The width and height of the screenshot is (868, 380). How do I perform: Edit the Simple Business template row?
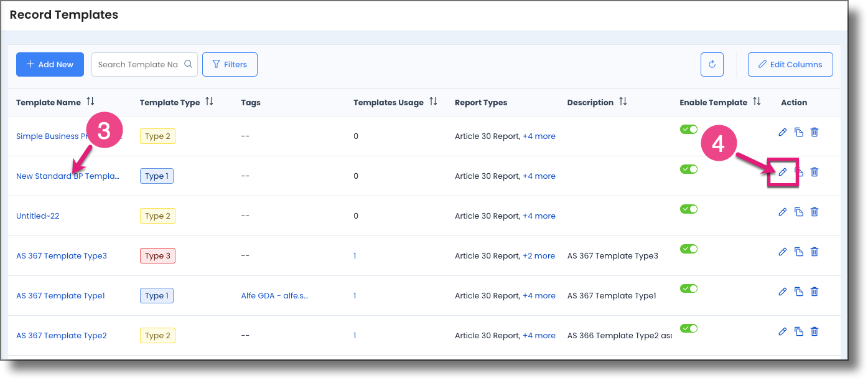tap(783, 132)
